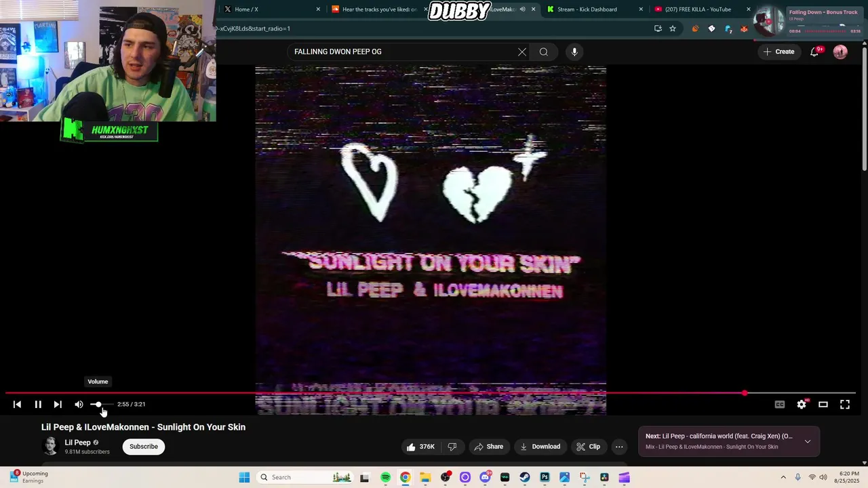868x488 pixels.
Task: Skip to the next video
Action: tap(58, 405)
